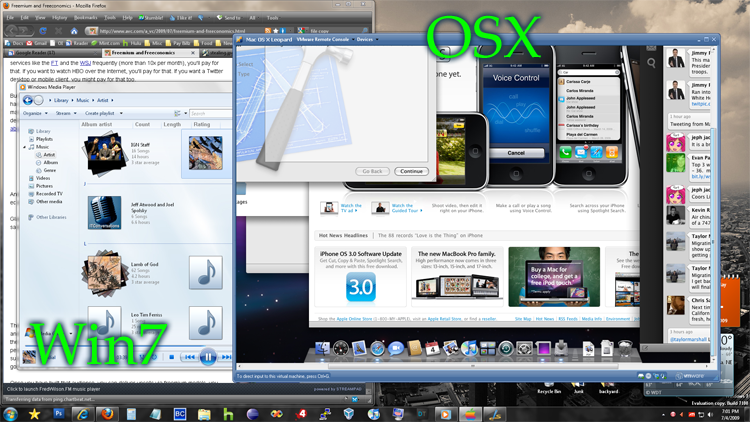The image size is (750, 422).
Task: Select Freemium and Freeconomics tab
Action: (x=149, y=53)
